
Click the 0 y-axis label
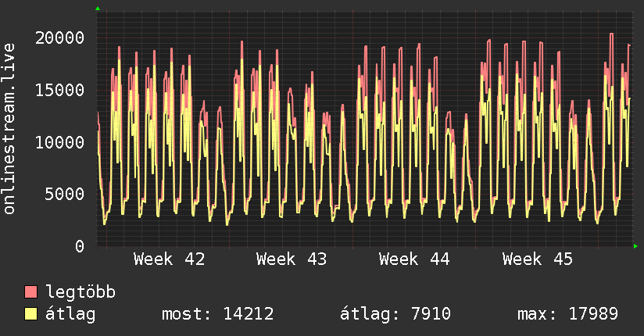click(80, 246)
